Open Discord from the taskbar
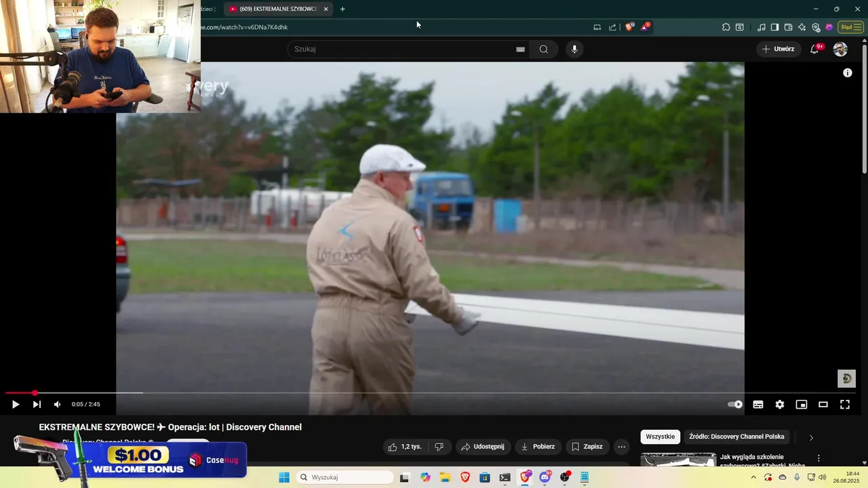 (545, 477)
